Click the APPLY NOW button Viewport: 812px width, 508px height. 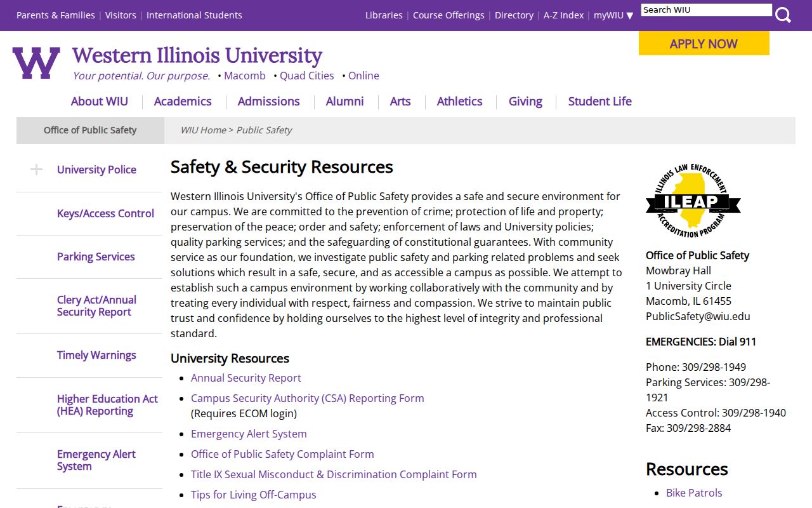(x=704, y=44)
